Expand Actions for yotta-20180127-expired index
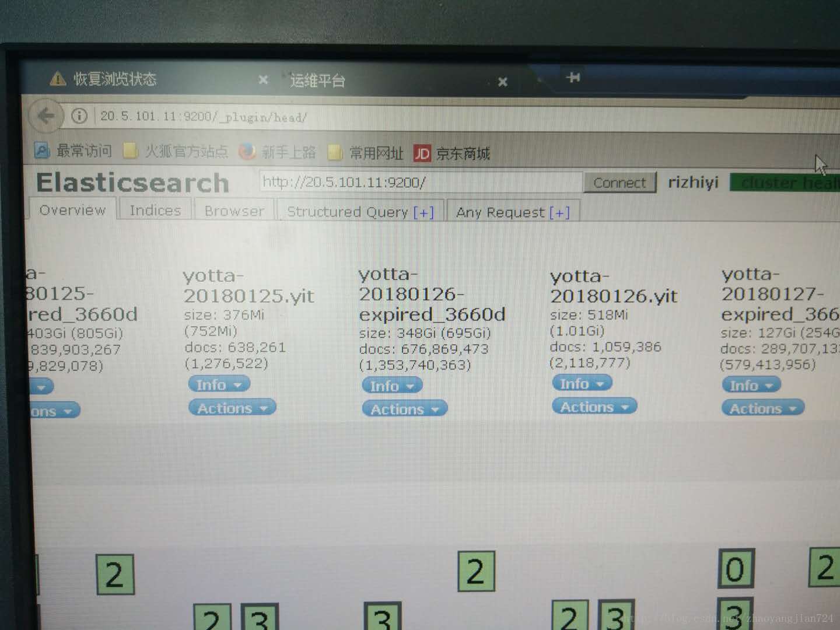Image resolution: width=840 pixels, height=630 pixels. (763, 408)
